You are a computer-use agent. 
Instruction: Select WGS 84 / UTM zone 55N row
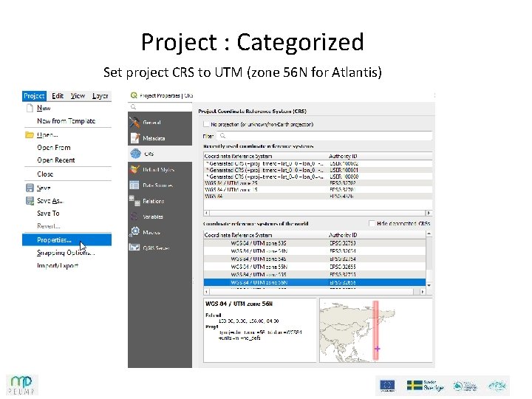315,267
